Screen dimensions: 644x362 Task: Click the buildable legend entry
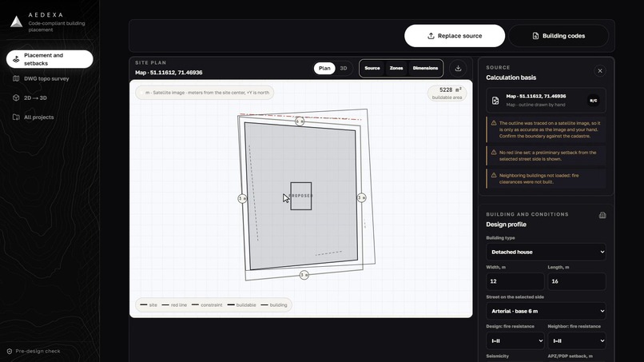[x=241, y=305]
